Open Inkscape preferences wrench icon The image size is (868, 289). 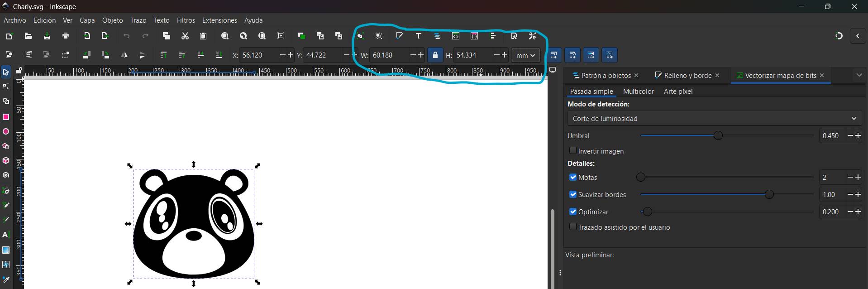click(x=533, y=36)
